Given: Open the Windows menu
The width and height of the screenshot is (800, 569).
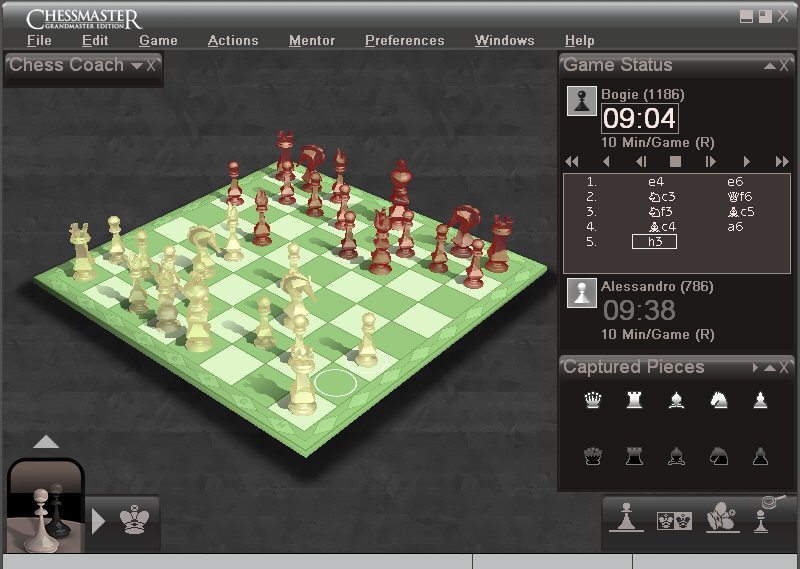Looking at the screenshot, I should pos(504,40).
